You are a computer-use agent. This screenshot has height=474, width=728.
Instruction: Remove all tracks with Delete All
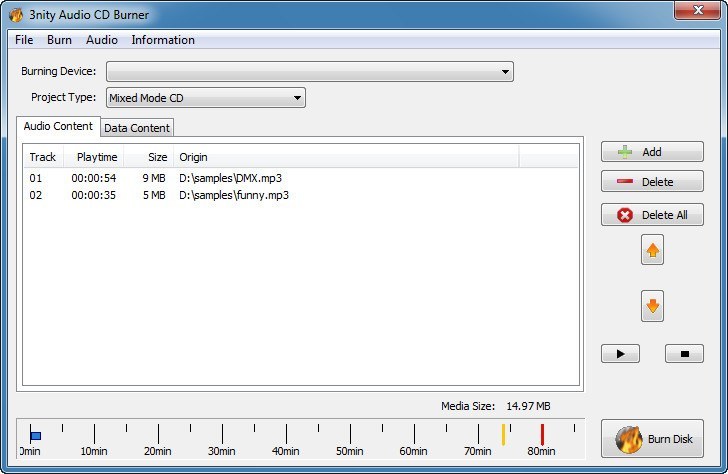pyautogui.click(x=652, y=215)
